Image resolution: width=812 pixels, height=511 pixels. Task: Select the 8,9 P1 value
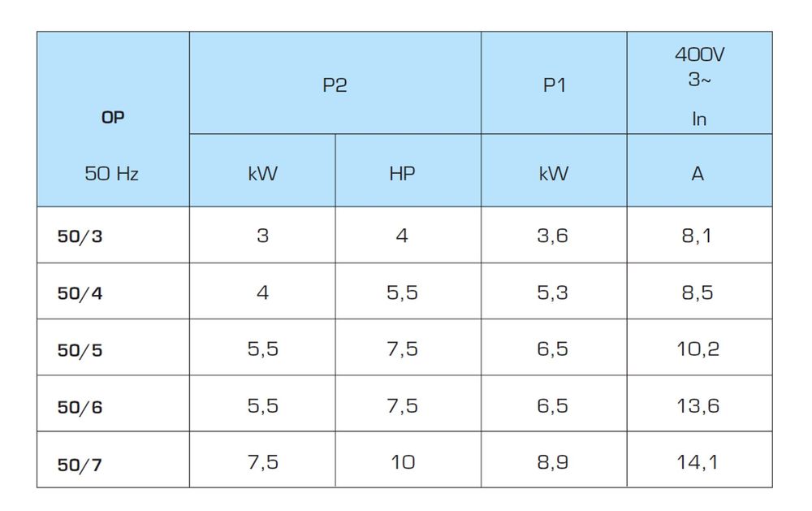553,462
